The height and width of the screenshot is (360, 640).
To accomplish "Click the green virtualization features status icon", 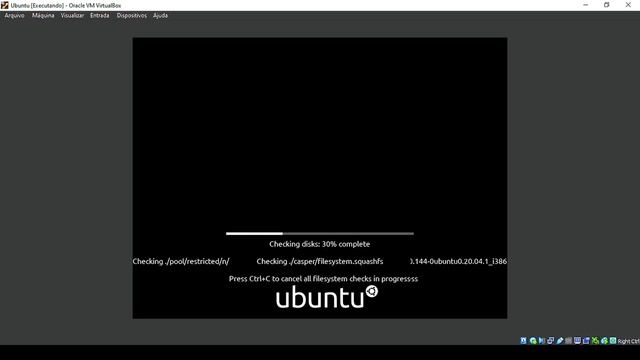I will pyautogui.click(x=595, y=340).
